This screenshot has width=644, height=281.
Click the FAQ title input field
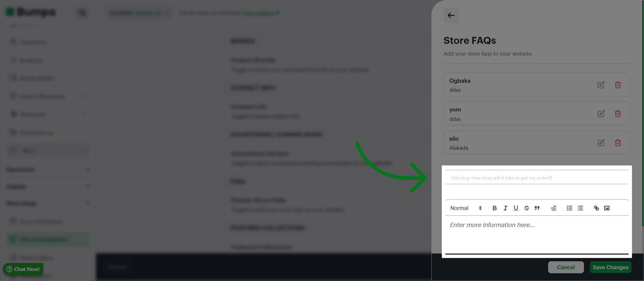(537, 178)
